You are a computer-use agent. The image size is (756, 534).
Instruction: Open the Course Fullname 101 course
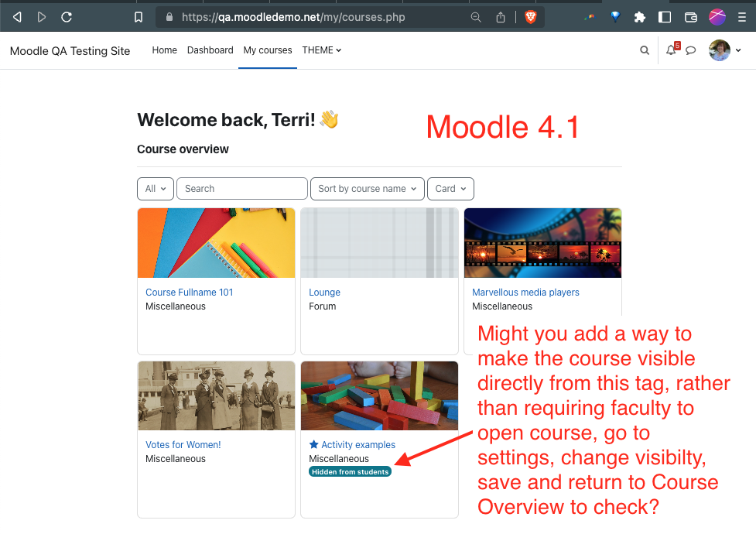click(x=189, y=293)
